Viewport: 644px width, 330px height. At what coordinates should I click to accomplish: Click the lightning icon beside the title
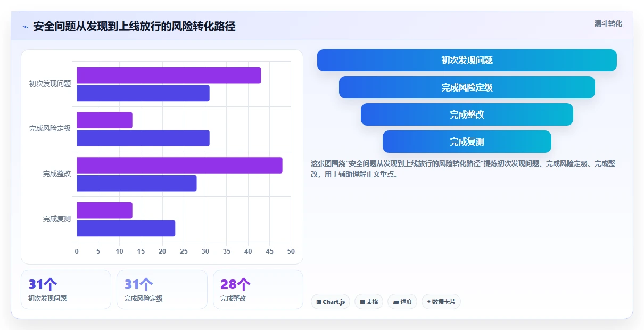click(x=25, y=27)
